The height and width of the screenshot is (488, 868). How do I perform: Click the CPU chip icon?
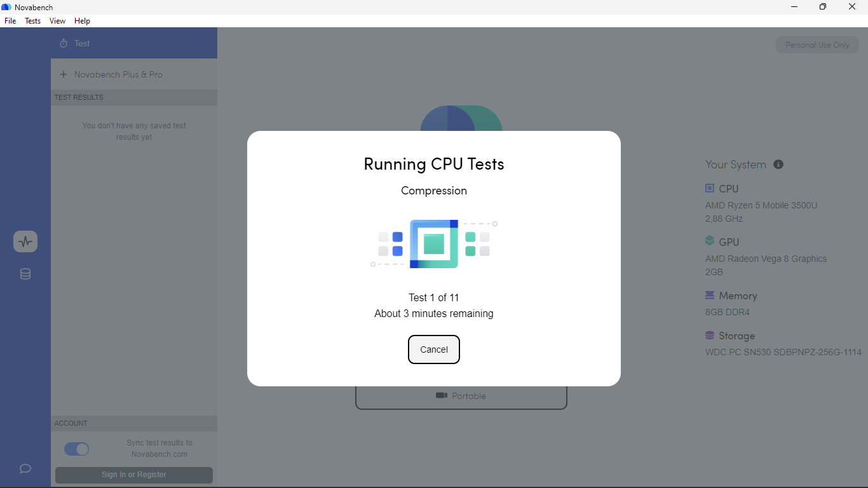pos(710,188)
